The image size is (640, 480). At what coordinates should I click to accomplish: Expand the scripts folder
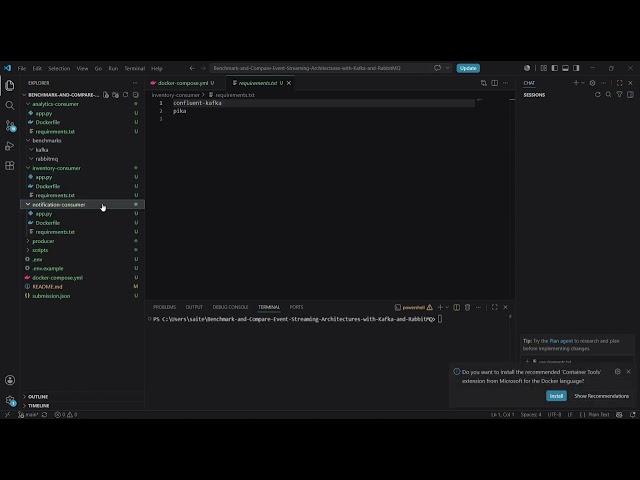click(x=82, y=250)
